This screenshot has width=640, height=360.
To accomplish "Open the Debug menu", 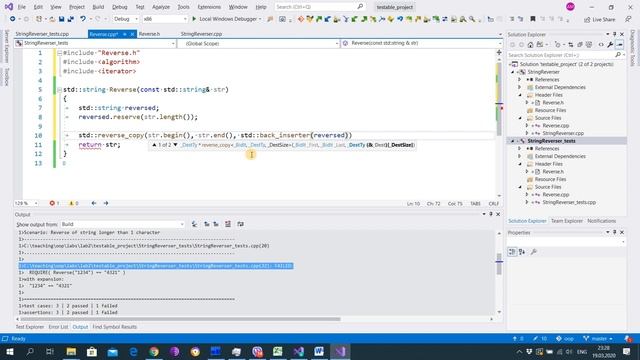I will (120, 7).
